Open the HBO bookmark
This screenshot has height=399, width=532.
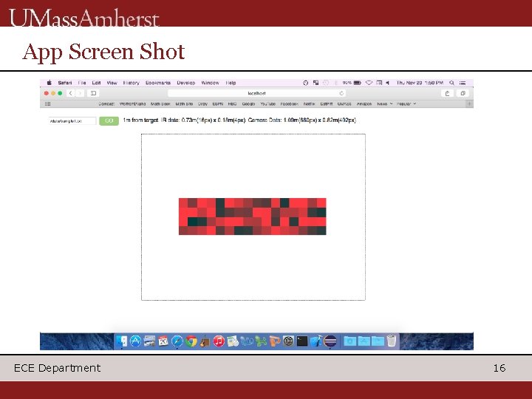(233, 104)
